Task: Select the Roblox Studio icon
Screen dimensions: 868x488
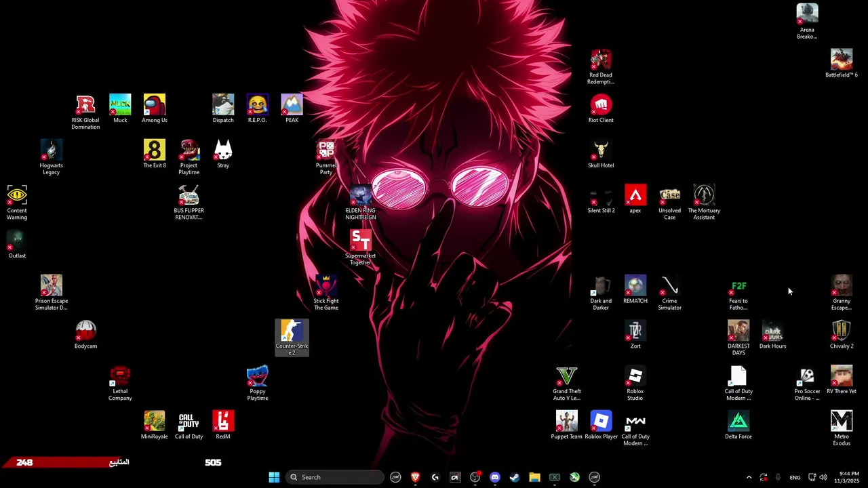Action: click(x=635, y=383)
